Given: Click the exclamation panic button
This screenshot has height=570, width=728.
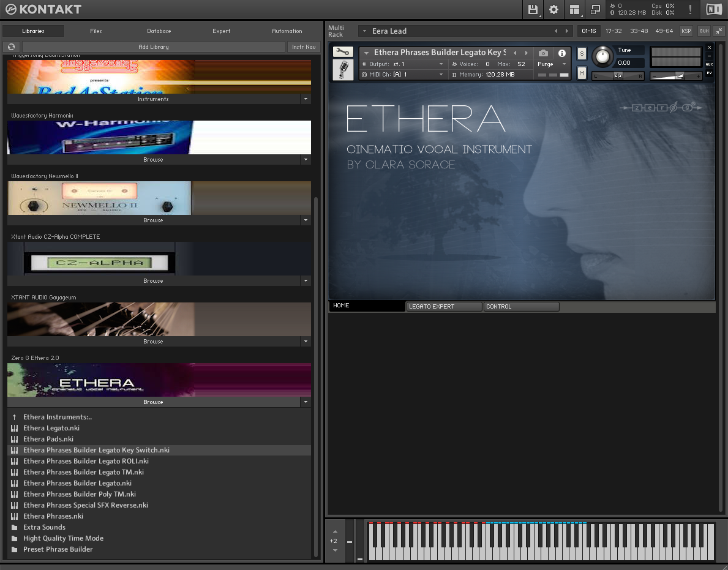Looking at the screenshot, I should click(x=690, y=9).
